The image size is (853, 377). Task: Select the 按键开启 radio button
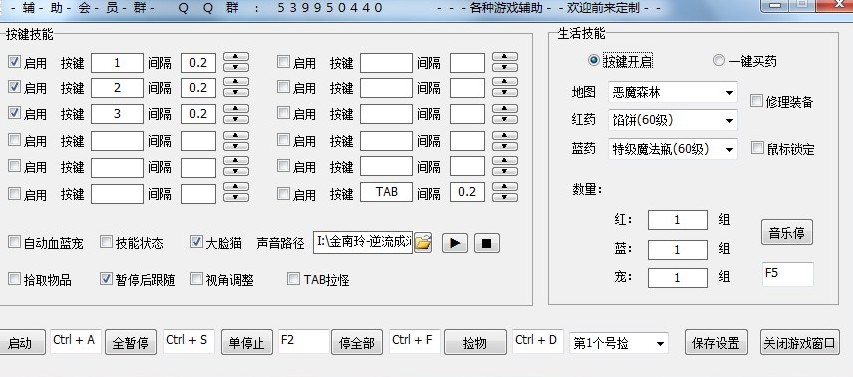[594, 60]
